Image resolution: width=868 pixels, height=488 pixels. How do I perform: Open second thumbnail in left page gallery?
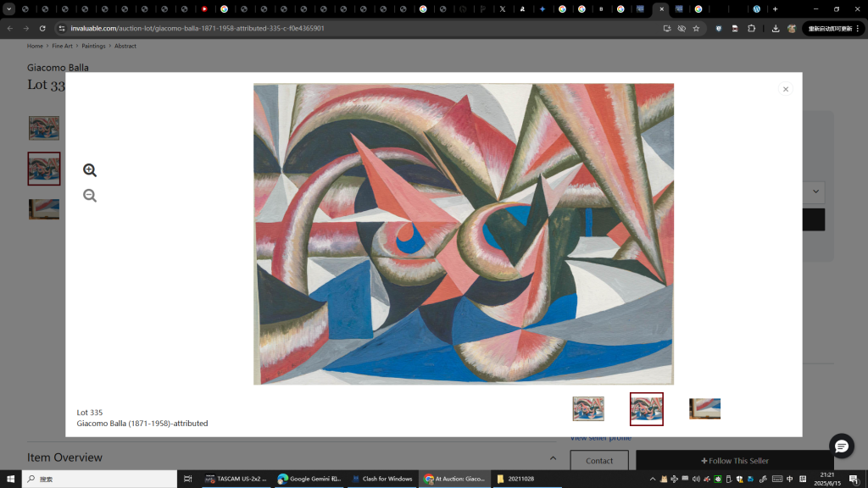point(44,169)
